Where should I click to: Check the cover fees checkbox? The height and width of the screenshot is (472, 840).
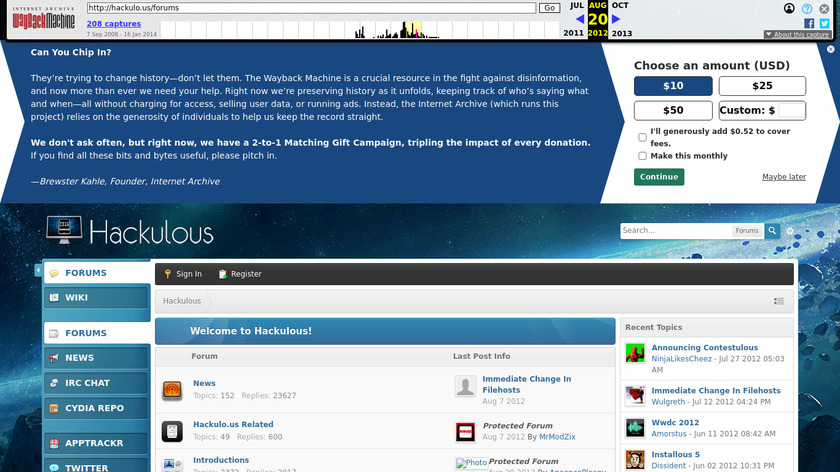(642, 137)
